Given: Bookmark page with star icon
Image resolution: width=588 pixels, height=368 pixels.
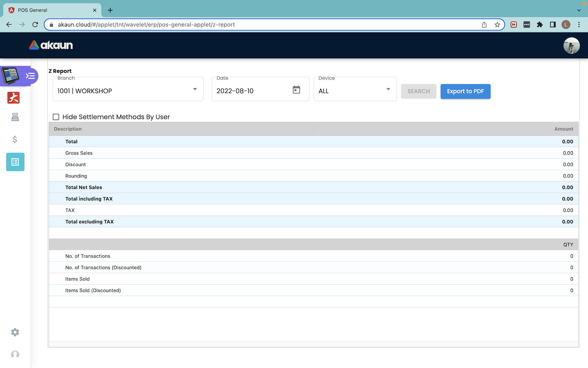Looking at the screenshot, I should point(497,25).
